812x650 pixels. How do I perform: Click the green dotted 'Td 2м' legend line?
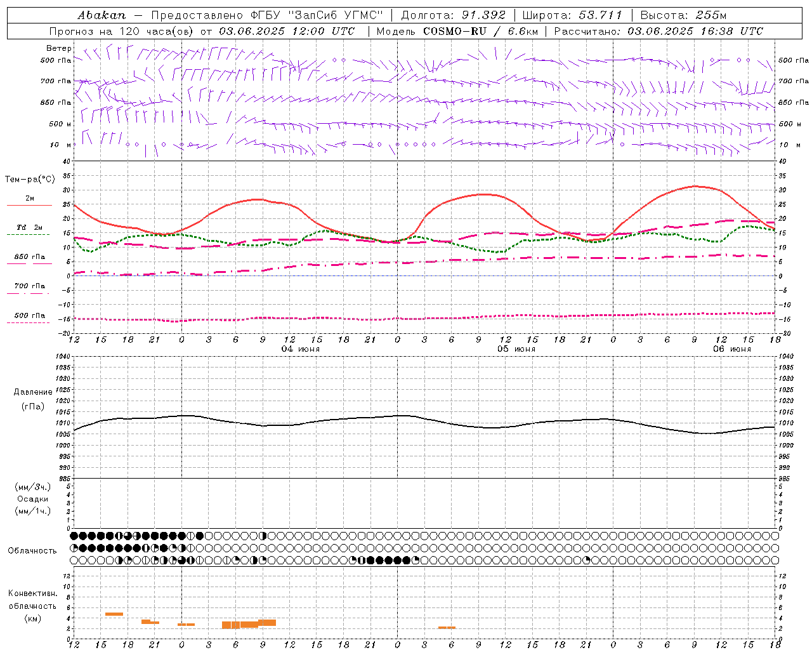click(x=28, y=234)
